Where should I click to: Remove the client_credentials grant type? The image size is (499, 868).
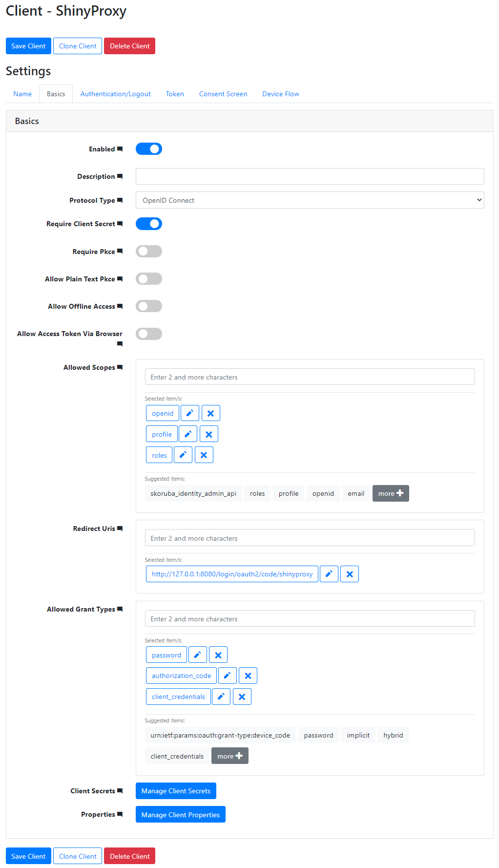click(x=242, y=697)
